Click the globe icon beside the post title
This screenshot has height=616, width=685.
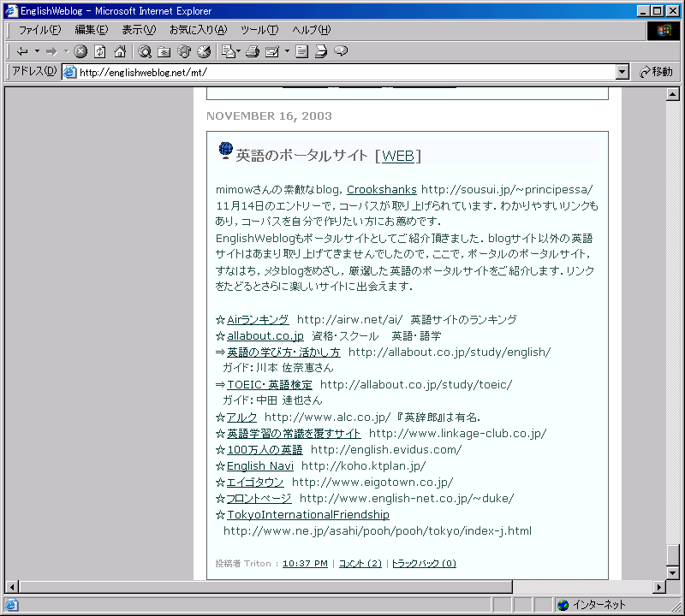(225, 151)
